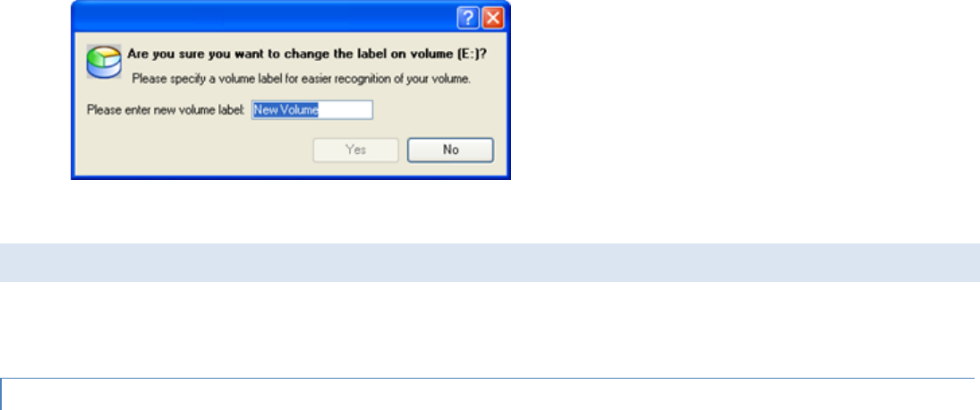Click white space between dialog and blue band

pyautogui.click(x=490, y=211)
